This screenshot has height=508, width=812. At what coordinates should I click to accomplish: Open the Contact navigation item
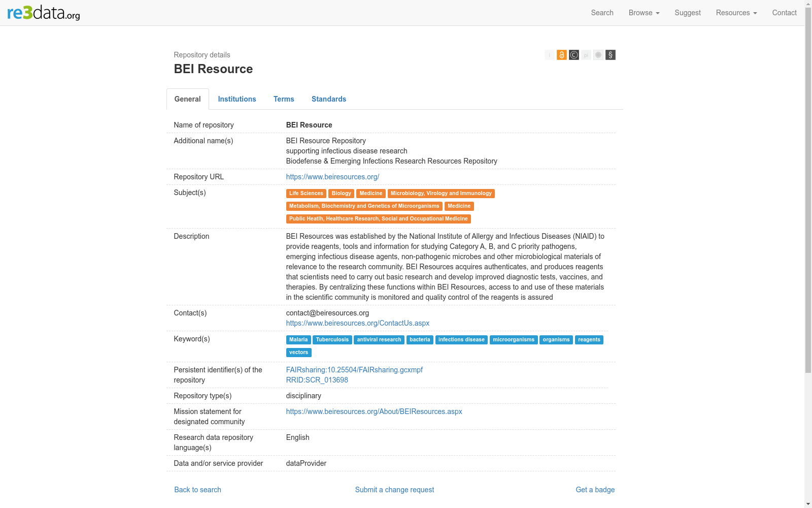click(x=785, y=13)
